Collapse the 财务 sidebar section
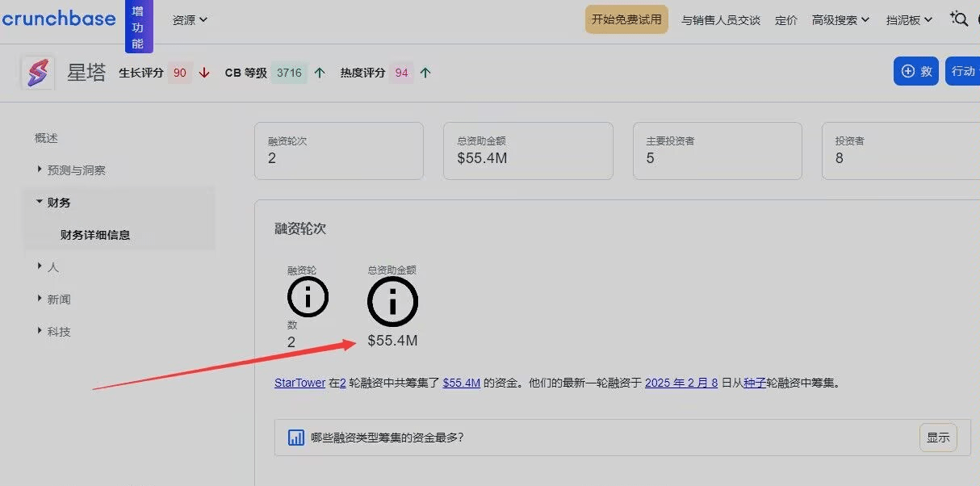The width and height of the screenshot is (980, 486). point(53,203)
